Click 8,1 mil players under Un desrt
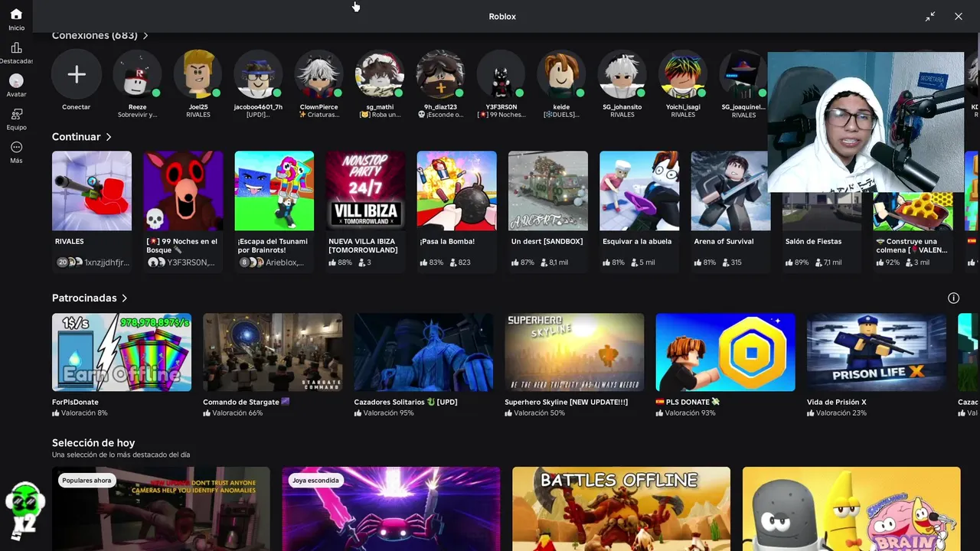 (554, 262)
